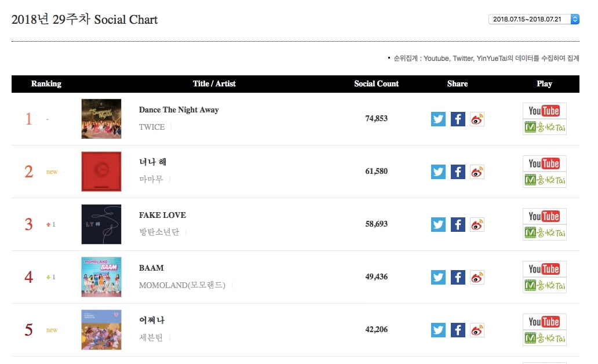Share 너나 해 on Facebook

pos(458,172)
